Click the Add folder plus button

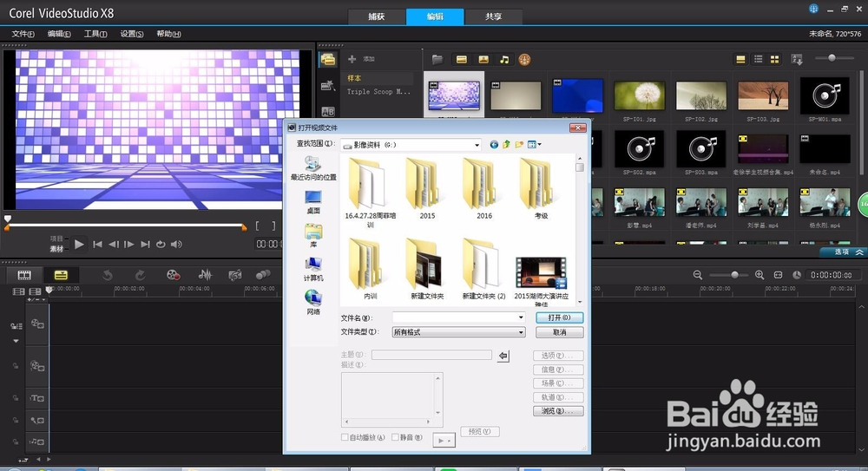tap(352, 59)
